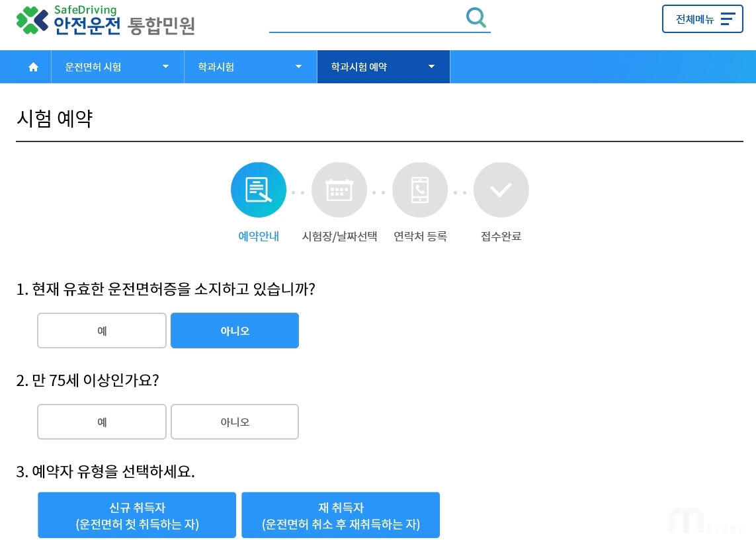The width and height of the screenshot is (756, 546).
Task: Choose 예 for valid license question
Action: [x=102, y=331]
